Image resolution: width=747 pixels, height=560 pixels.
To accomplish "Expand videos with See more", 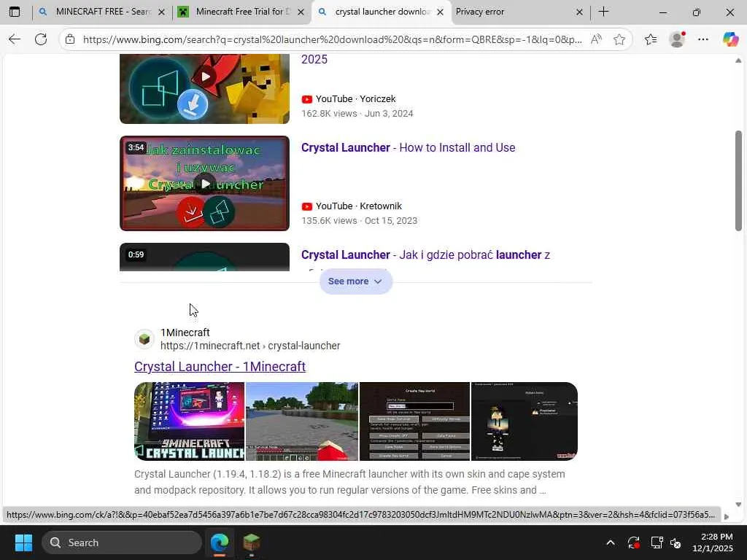I will [x=356, y=281].
